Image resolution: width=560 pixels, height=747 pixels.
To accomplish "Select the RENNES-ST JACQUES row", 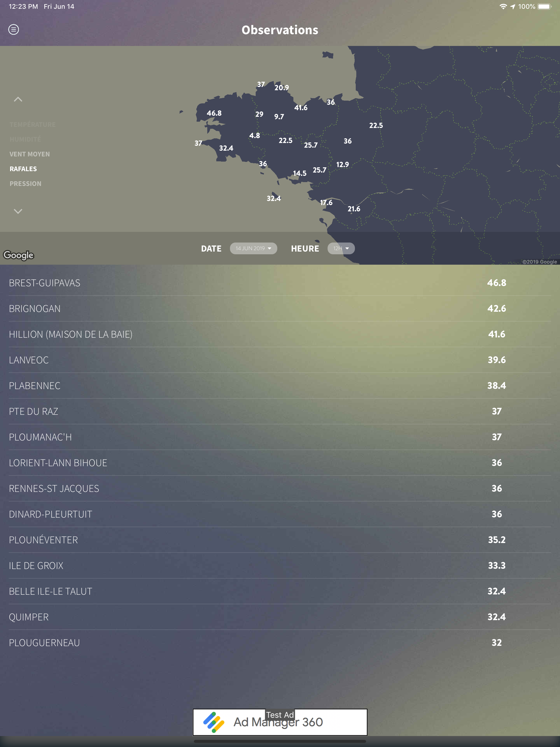I will tap(280, 488).
